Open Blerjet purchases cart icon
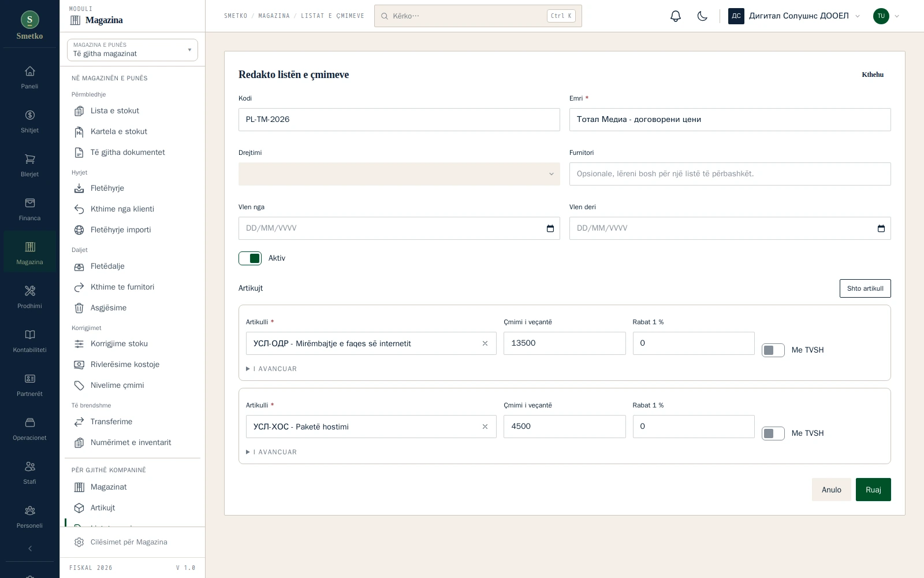This screenshot has width=924, height=578. tap(30, 166)
